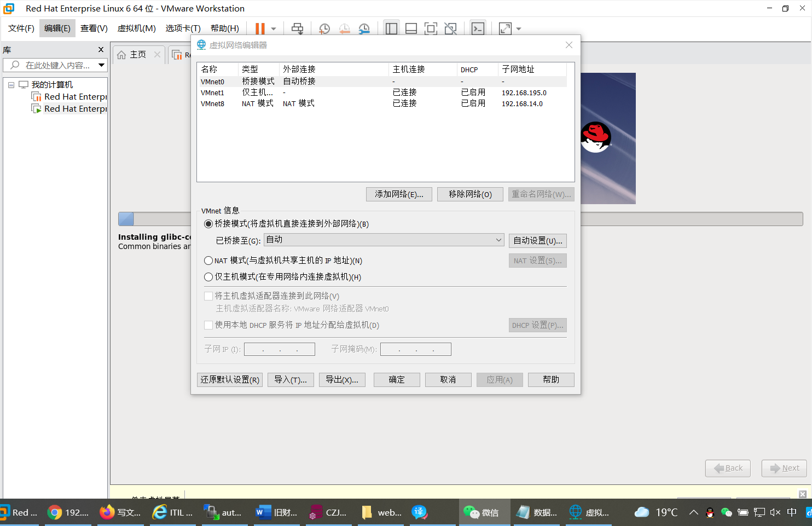This screenshot has height=526, width=812.
Task: Click the 子网 IP input field
Action: [280, 349]
